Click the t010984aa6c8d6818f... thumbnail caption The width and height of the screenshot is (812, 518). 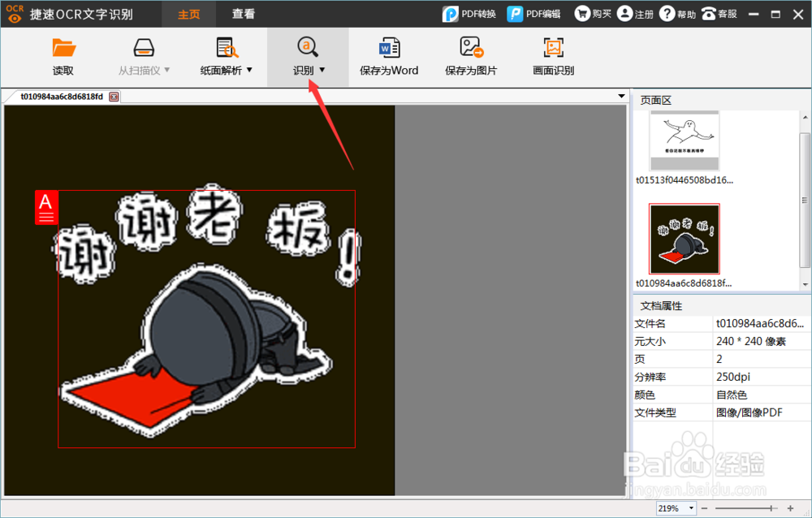(684, 283)
